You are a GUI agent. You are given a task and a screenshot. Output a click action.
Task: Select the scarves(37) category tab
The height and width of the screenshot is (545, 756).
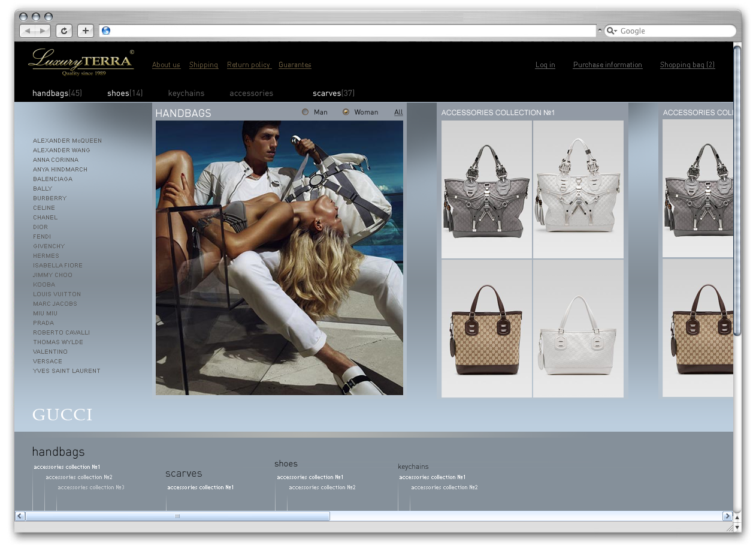pos(334,93)
